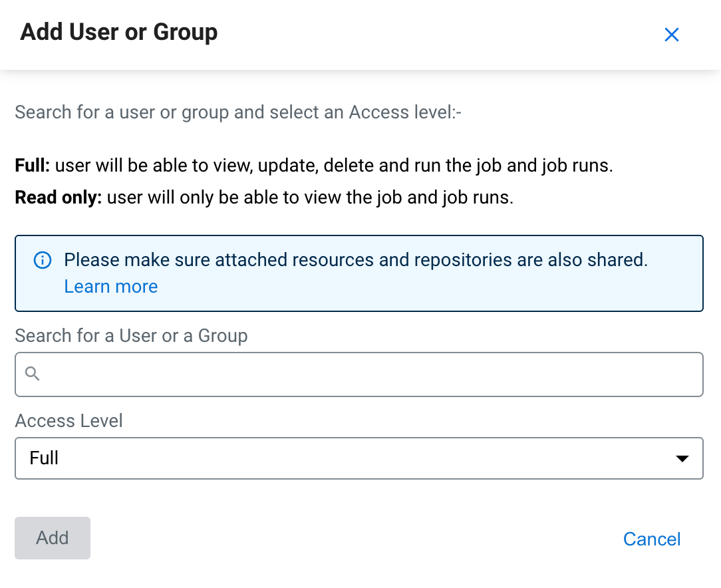The height and width of the screenshot is (588, 721).
Task: Close the Add User or Group dialog
Action: (672, 35)
